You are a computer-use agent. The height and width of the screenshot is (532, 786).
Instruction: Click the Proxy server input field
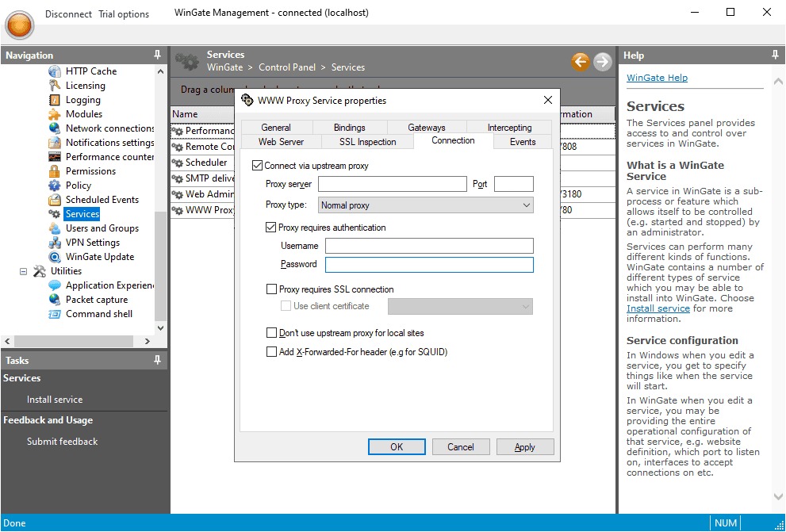tap(392, 184)
